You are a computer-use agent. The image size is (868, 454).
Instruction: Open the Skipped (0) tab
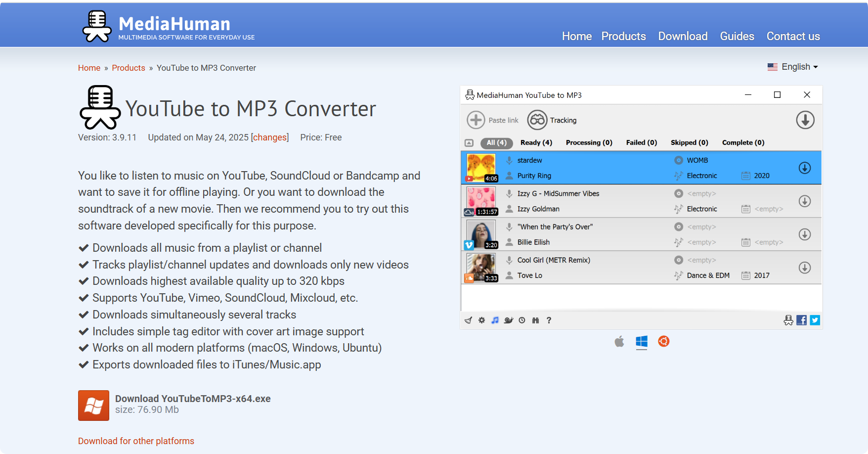tap(690, 143)
